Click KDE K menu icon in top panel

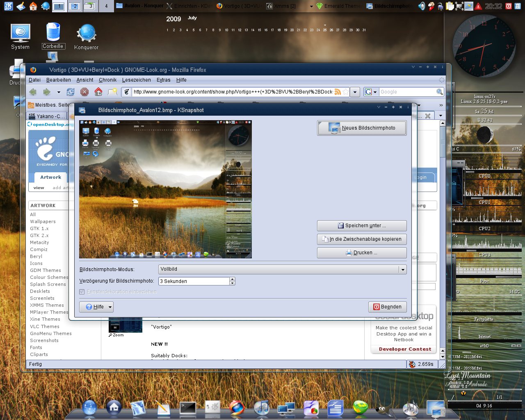tap(8, 6)
